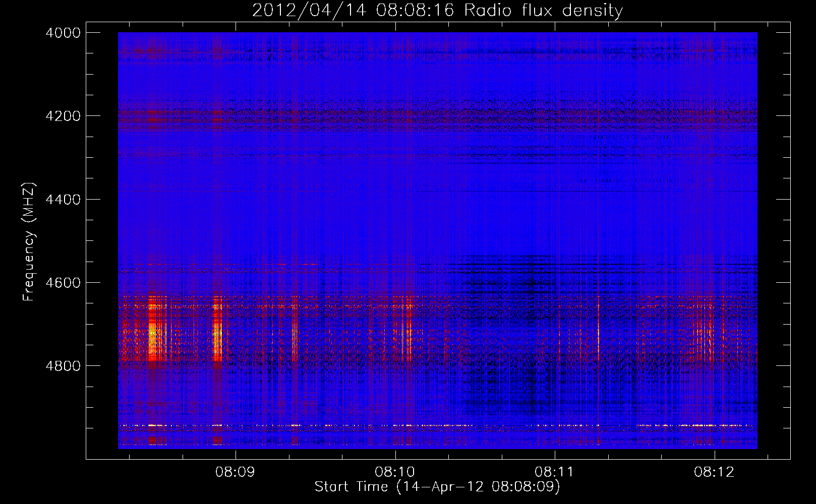Click the 08:09 time tick label
This screenshot has height=504, width=816.
[235, 472]
